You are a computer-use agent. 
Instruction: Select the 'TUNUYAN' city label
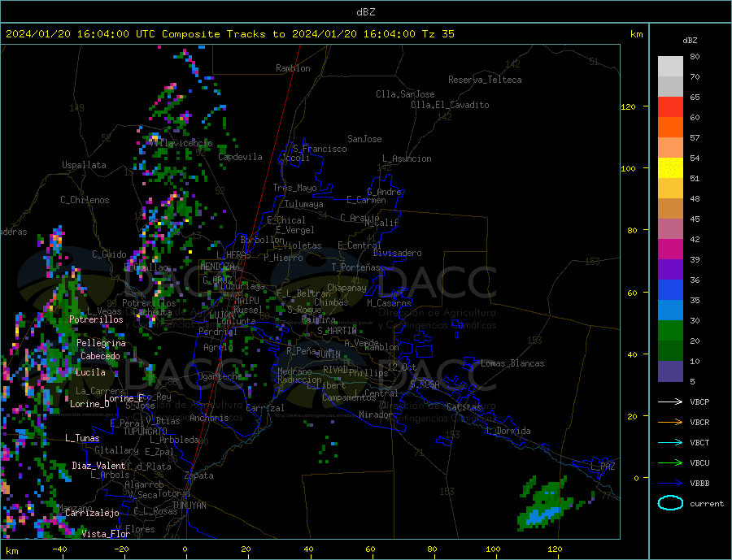[189, 506]
